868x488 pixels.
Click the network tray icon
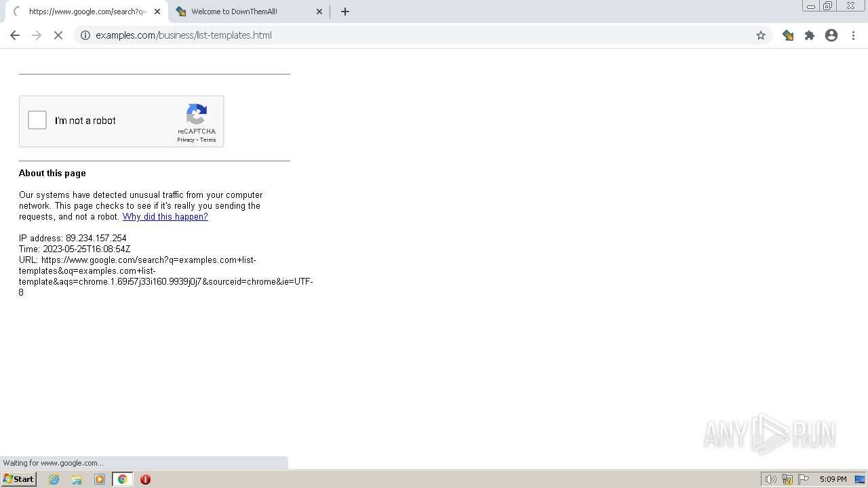(x=787, y=479)
